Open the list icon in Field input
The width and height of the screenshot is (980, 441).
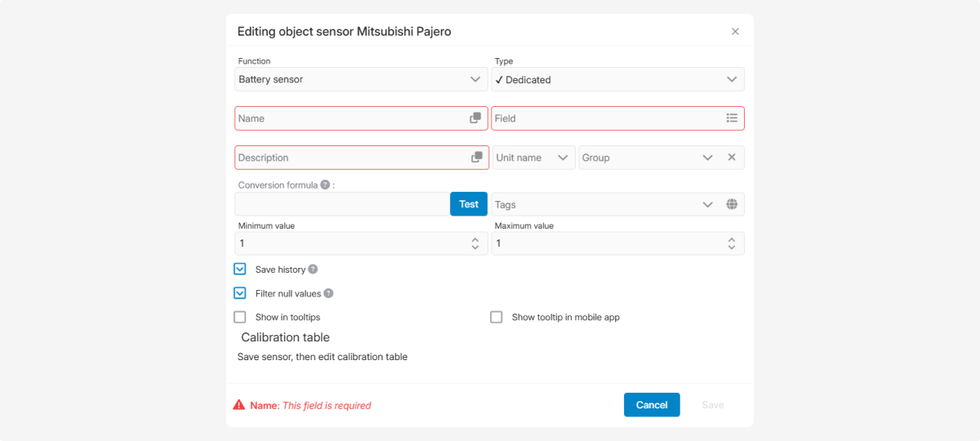(732, 118)
